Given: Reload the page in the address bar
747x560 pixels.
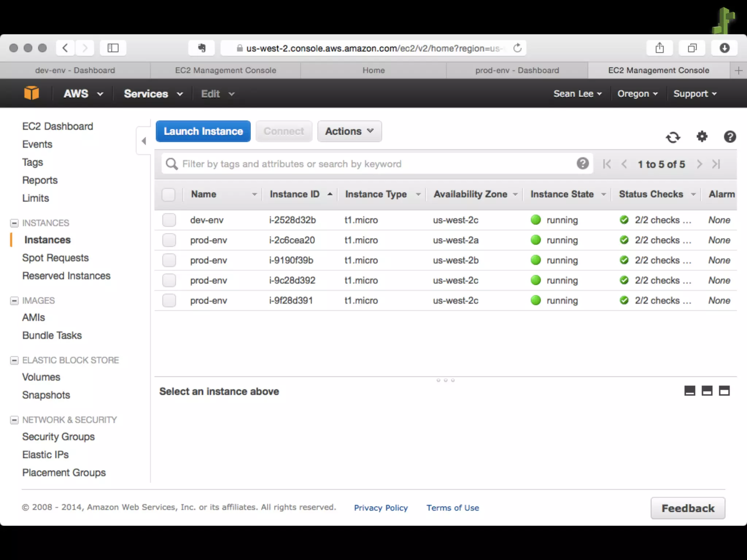Looking at the screenshot, I should (x=517, y=48).
